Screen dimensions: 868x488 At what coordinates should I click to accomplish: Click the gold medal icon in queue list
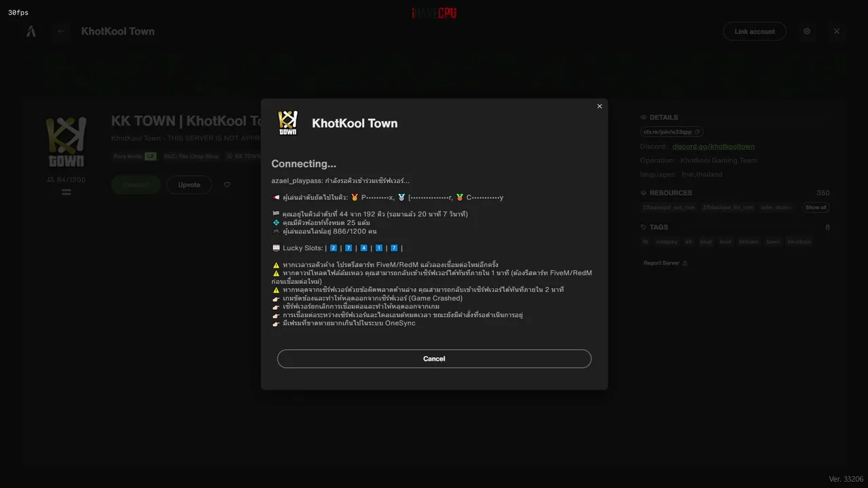(355, 197)
